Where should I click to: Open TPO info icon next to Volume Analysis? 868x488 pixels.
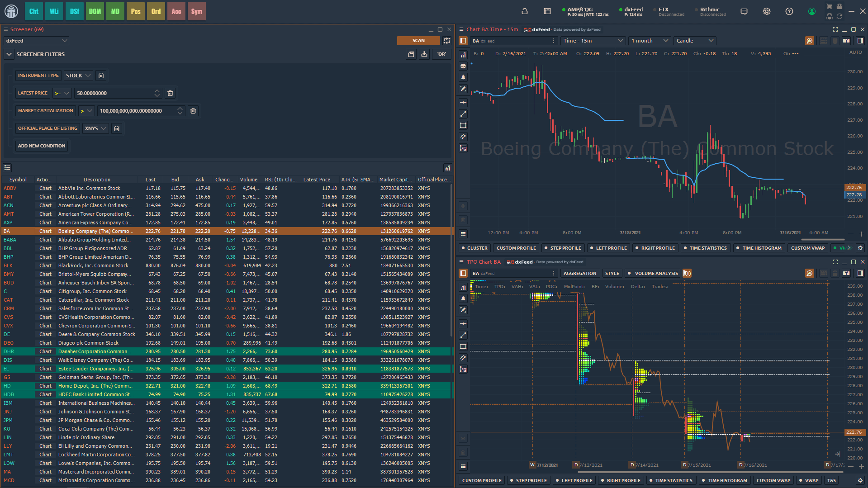687,273
